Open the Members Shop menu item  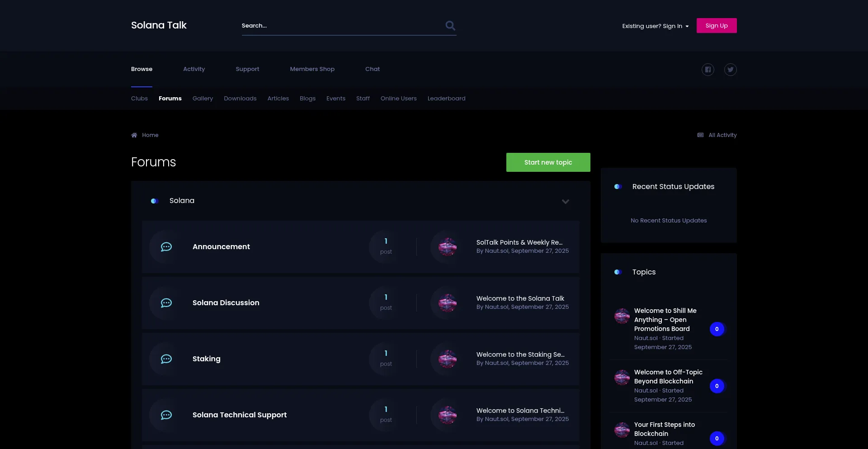click(x=312, y=69)
